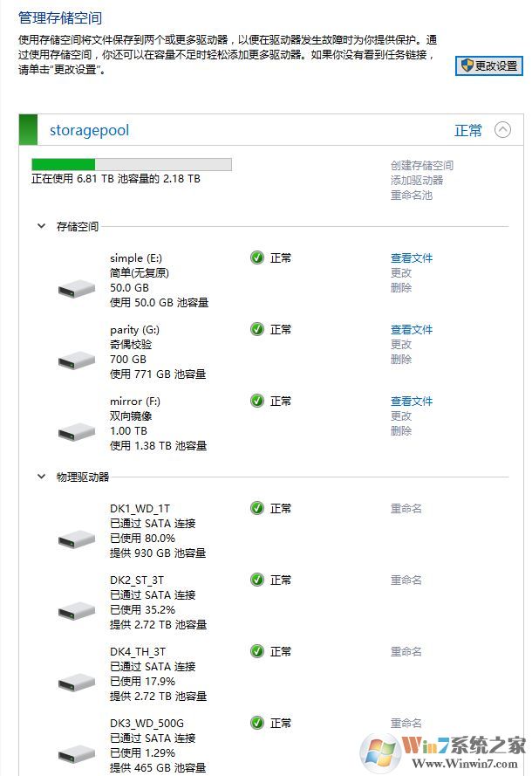
Task: Click 添加驱动器 to add a drive
Action: pos(416,181)
